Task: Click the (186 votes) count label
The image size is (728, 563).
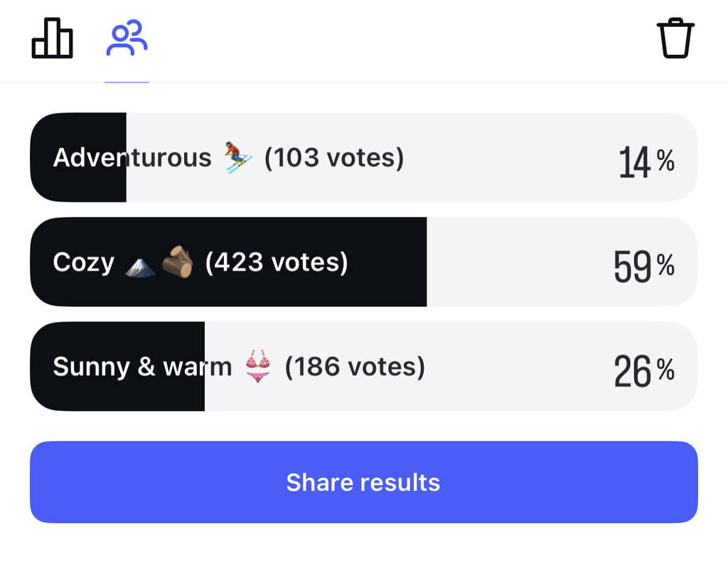Action: (355, 367)
